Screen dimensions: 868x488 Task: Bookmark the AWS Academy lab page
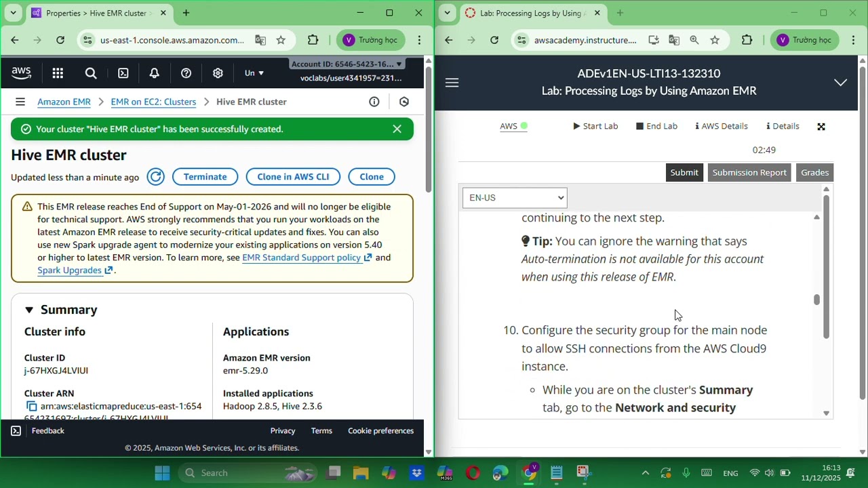(715, 40)
